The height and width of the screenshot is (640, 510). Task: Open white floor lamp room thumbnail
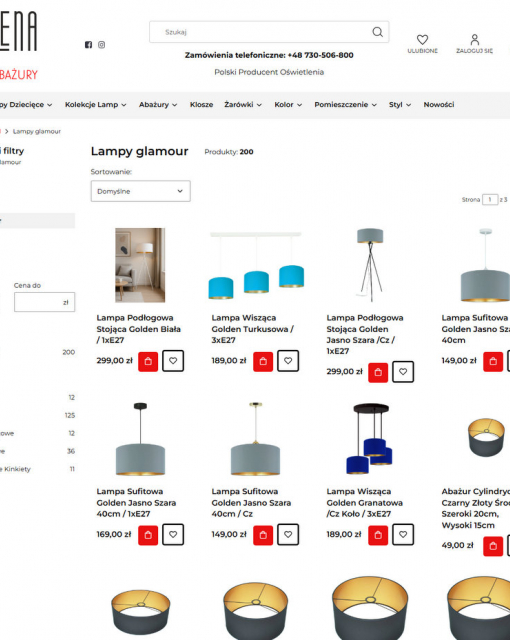140,265
